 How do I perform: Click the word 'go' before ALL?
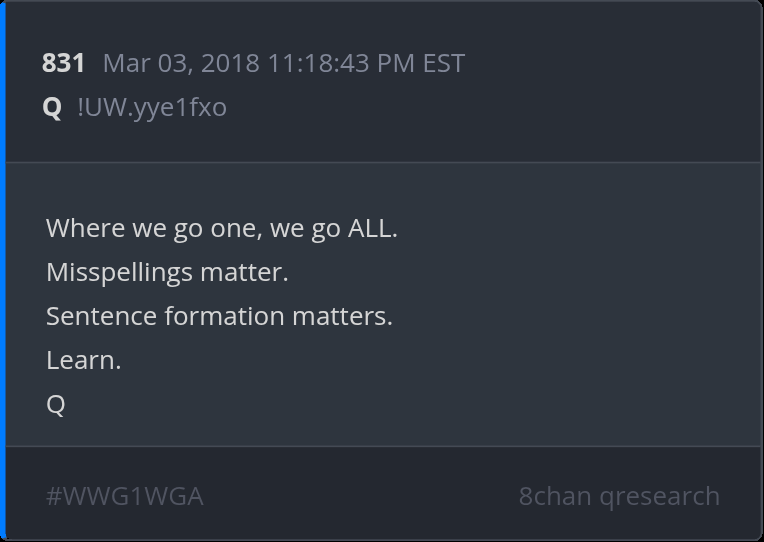pyautogui.click(x=325, y=228)
